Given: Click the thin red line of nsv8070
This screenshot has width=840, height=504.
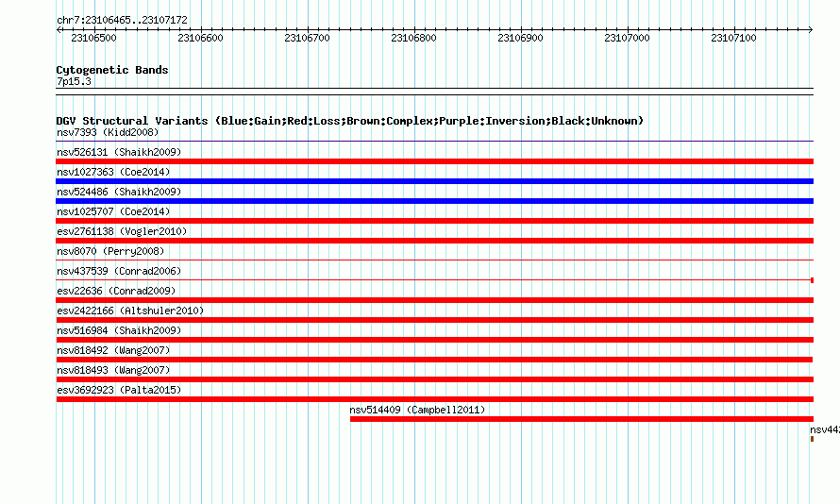Looking at the screenshot, I should tap(434, 260).
